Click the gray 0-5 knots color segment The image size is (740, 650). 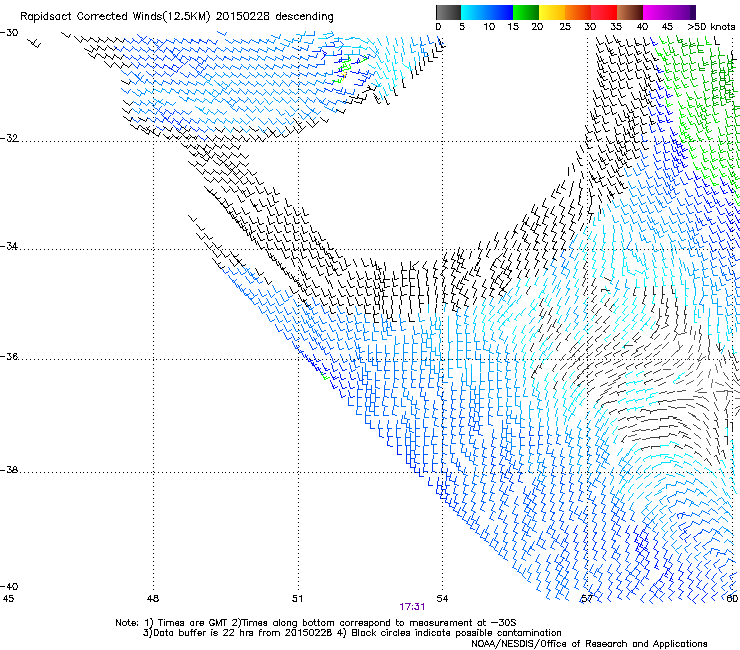tap(448, 12)
